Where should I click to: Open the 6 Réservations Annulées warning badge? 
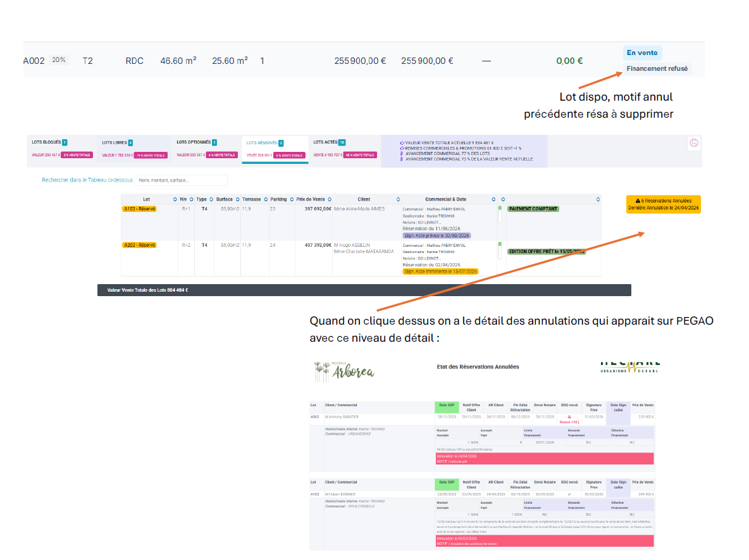click(664, 204)
